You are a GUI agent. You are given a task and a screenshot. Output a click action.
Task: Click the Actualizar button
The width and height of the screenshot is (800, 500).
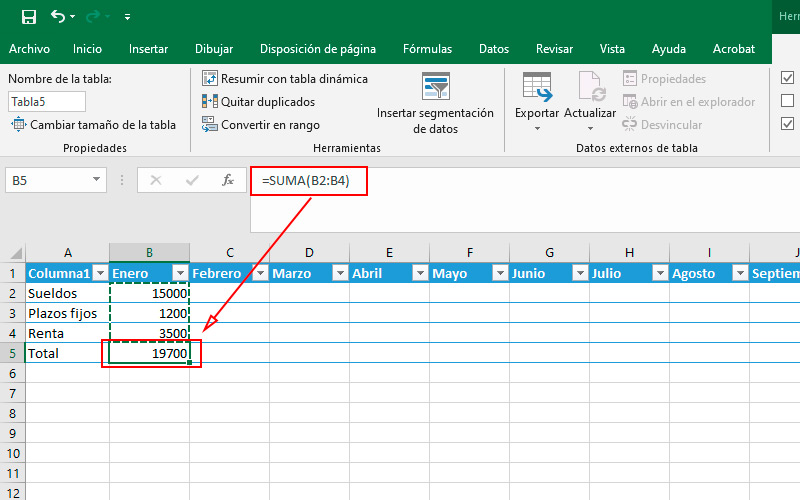(x=590, y=101)
